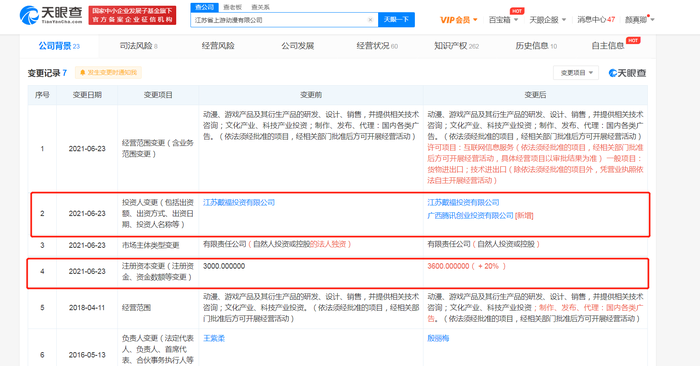This screenshot has width=700, height=366.
Task: Open the 广西腾讯创业投资有限公司 link
Action: 471,216
